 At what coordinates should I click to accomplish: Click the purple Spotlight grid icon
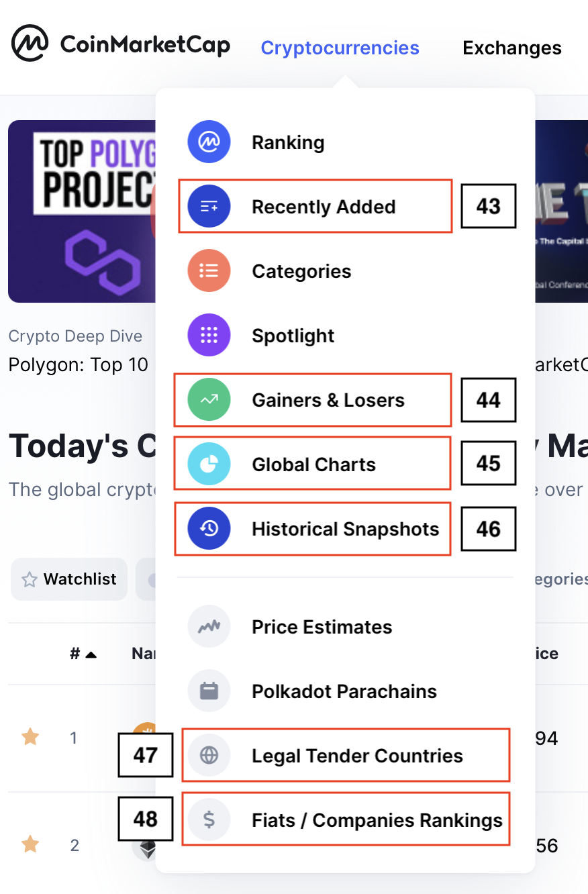[209, 336]
